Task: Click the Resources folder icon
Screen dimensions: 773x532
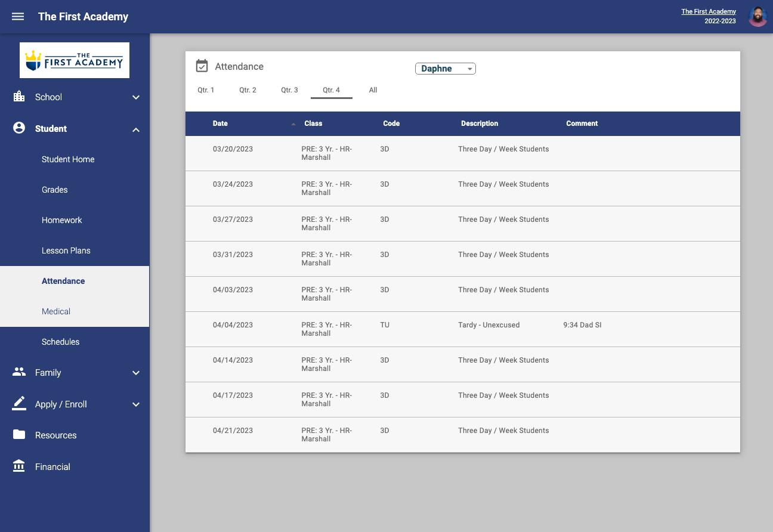Action: pyautogui.click(x=19, y=435)
